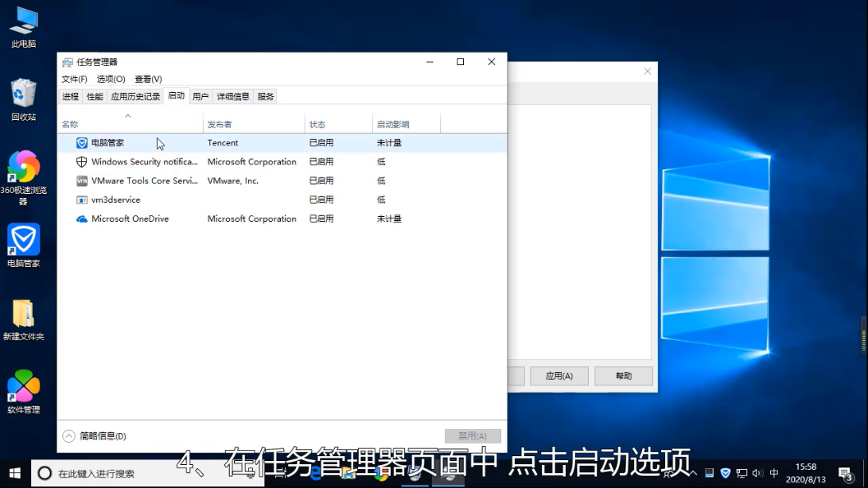868x488 pixels.
Task: Open the 文件(F) menu
Action: tap(74, 79)
